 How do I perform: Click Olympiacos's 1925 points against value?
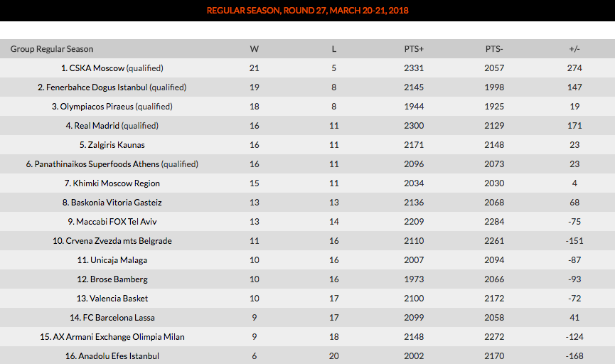pyautogui.click(x=494, y=107)
